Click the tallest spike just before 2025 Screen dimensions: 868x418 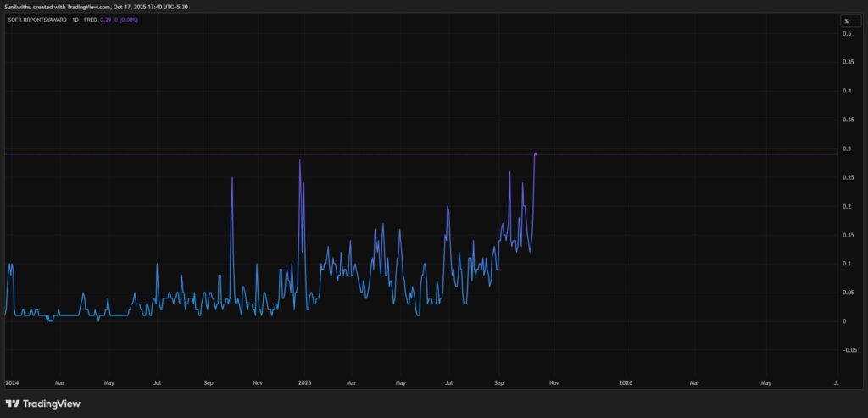pos(299,160)
